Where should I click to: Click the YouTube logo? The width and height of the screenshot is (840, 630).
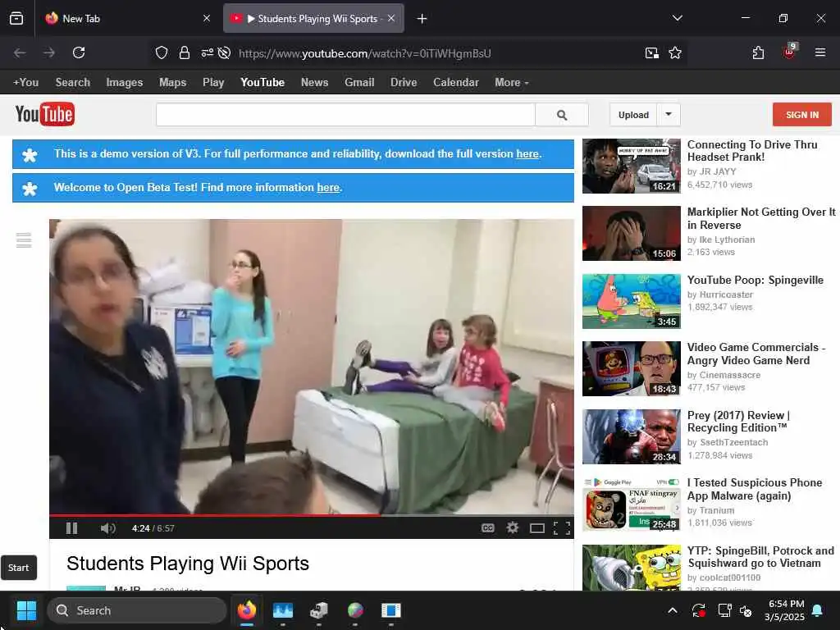point(45,114)
